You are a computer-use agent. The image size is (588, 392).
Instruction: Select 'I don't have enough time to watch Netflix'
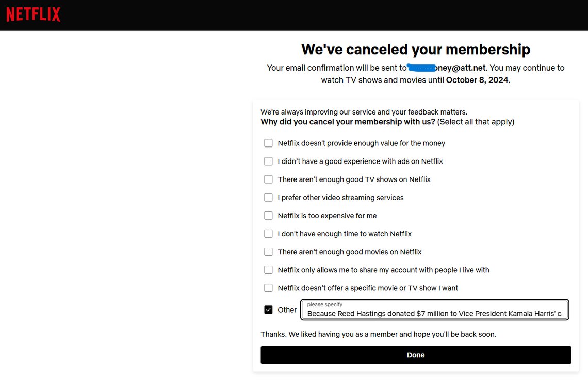coord(268,234)
